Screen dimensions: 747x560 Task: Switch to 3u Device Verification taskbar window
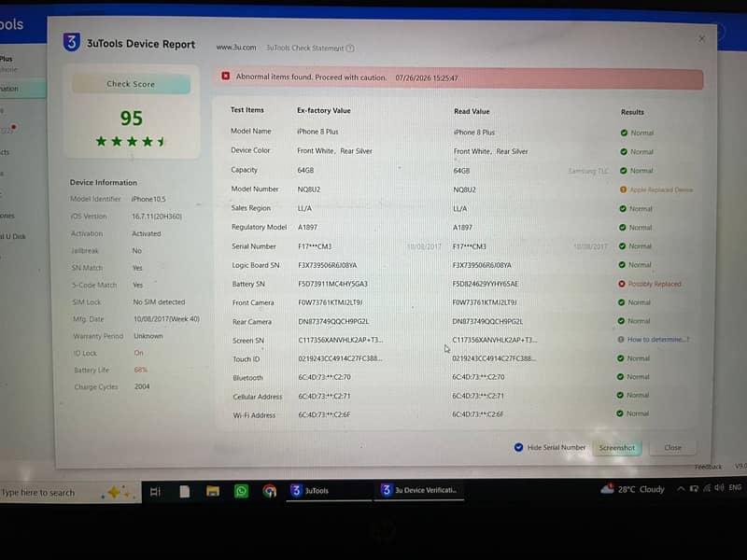tap(419, 490)
